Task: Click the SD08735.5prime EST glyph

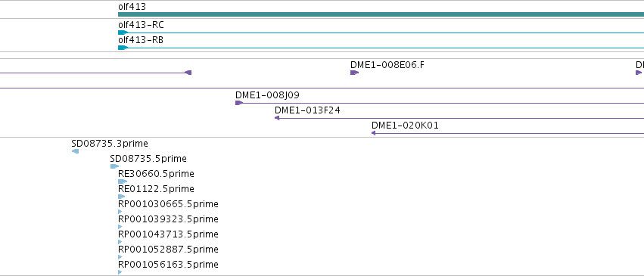Action: (114, 166)
